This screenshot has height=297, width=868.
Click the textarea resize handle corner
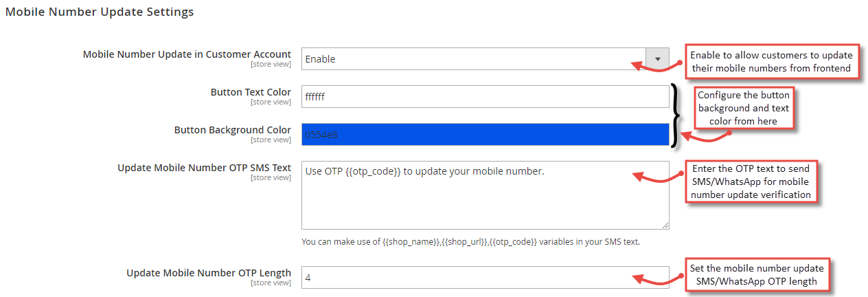(x=665, y=225)
